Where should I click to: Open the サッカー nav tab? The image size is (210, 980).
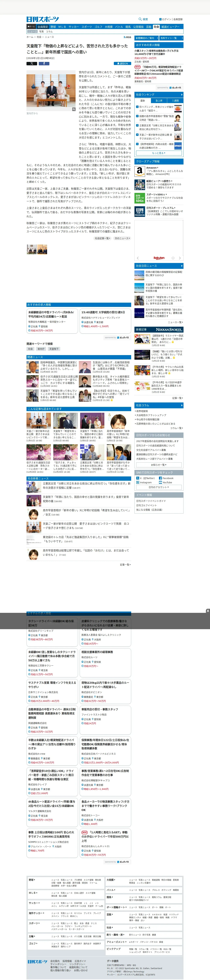pos(74,27)
